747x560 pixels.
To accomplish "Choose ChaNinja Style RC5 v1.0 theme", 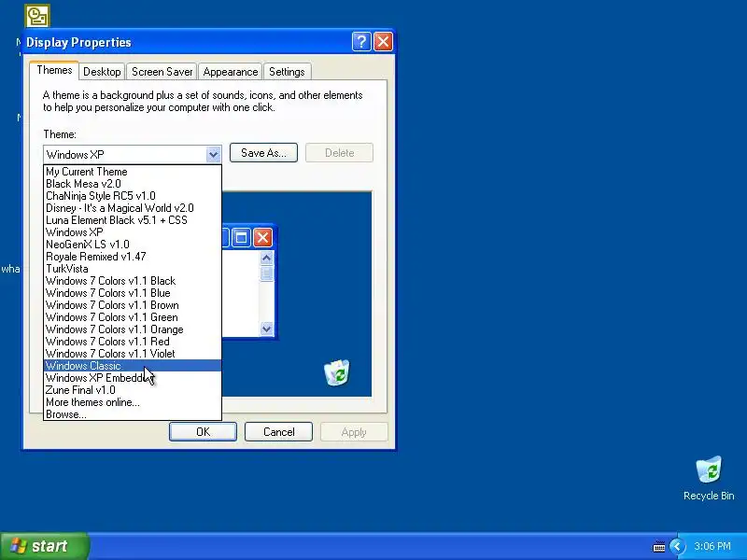I will coord(133,196).
